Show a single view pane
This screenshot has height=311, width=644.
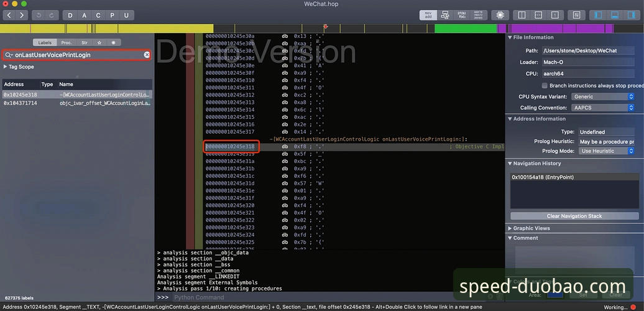tap(555, 15)
